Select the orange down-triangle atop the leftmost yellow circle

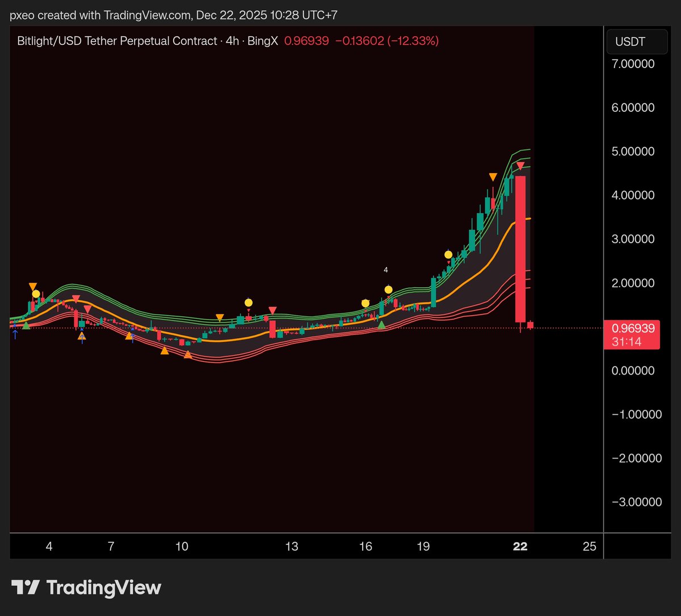point(33,286)
